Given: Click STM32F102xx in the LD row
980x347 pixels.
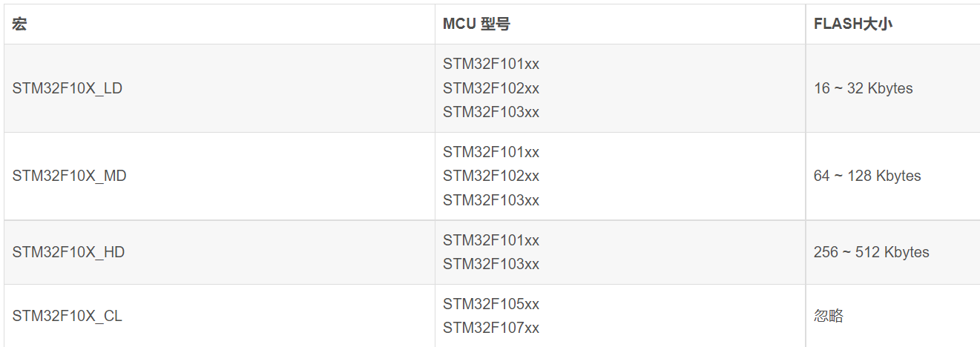Looking at the screenshot, I should pyautogui.click(x=491, y=88).
